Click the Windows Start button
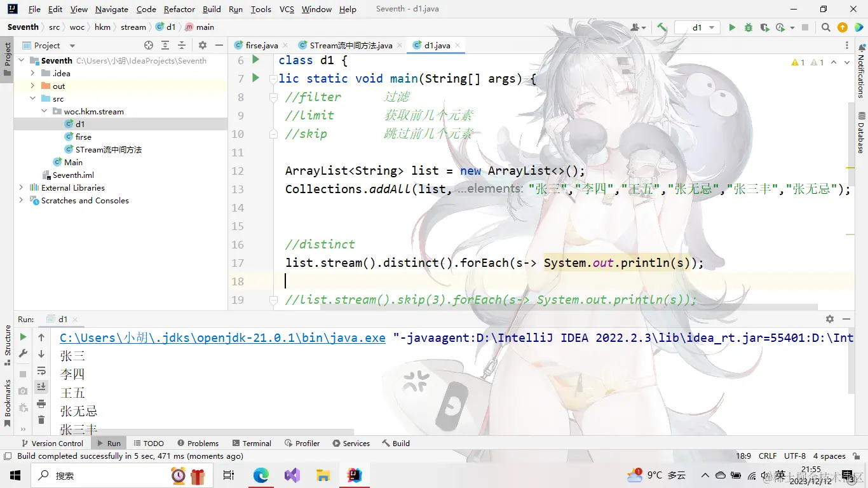 coord(15,475)
